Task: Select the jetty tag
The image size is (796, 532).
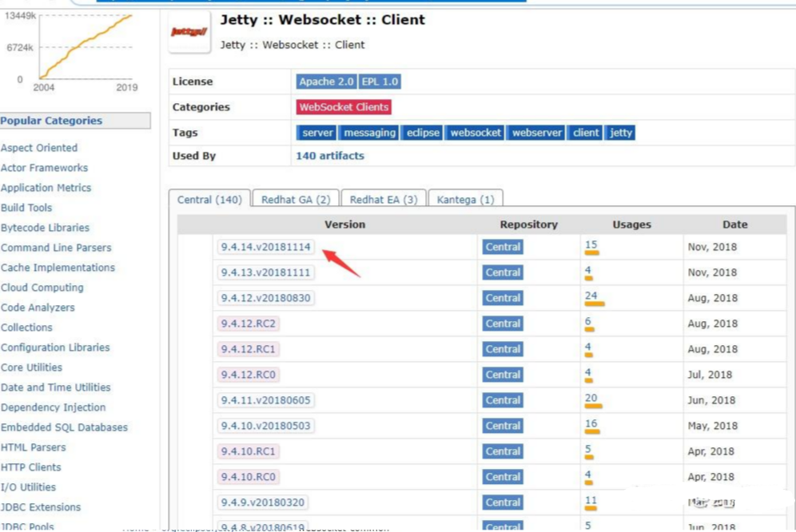Action: (x=621, y=133)
